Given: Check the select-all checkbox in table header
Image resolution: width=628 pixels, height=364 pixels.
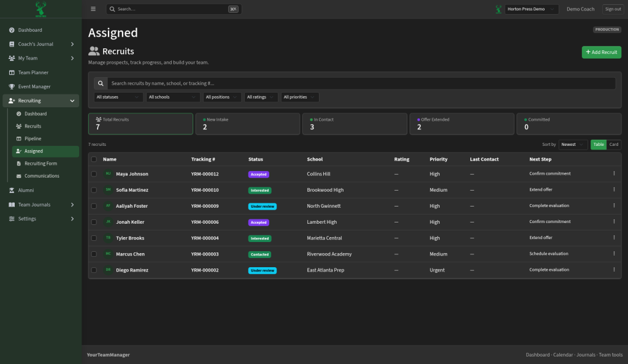Looking at the screenshot, I should 94,159.
